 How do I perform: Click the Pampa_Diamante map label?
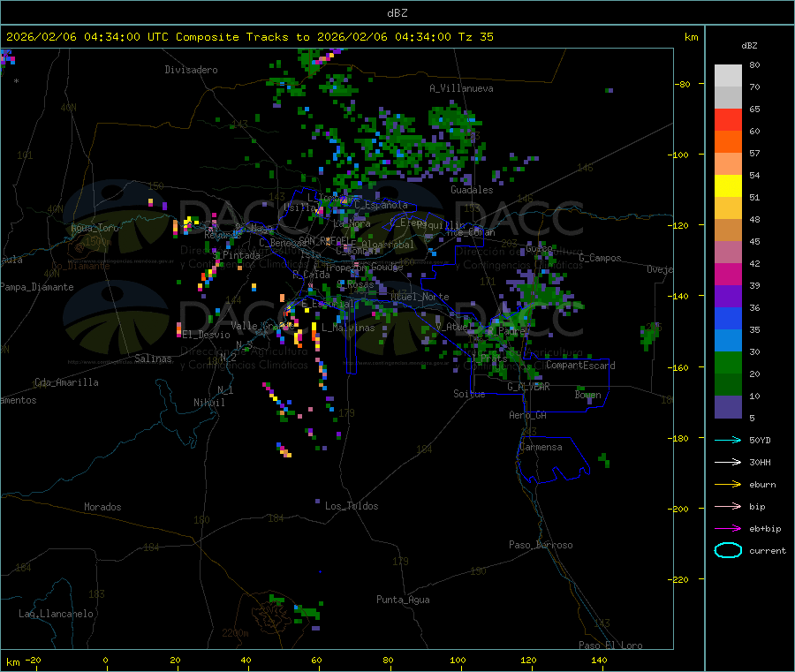36,287
